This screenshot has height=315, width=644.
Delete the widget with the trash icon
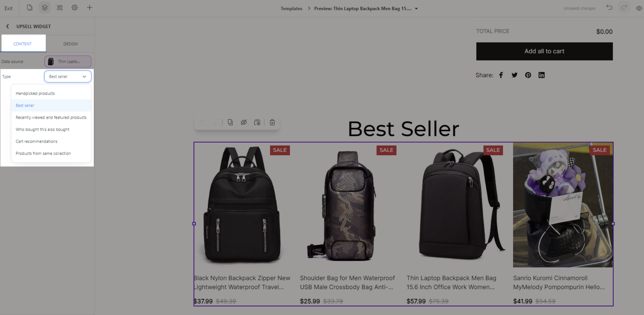(272, 122)
